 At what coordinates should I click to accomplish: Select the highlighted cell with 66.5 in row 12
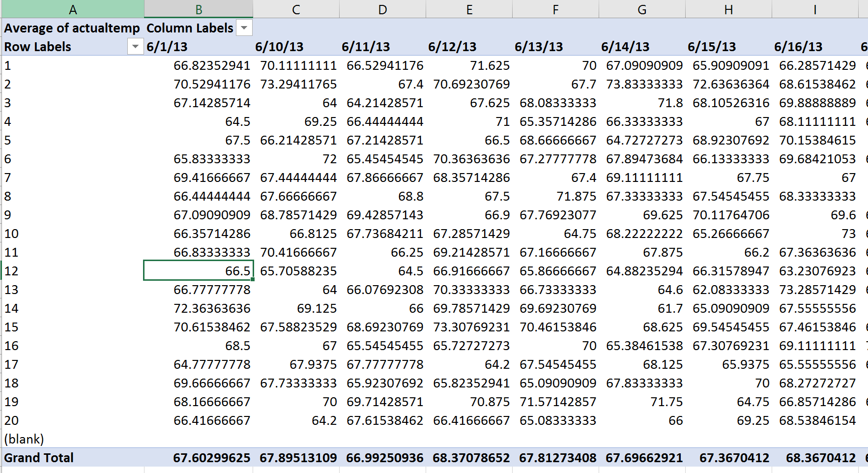coord(199,271)
